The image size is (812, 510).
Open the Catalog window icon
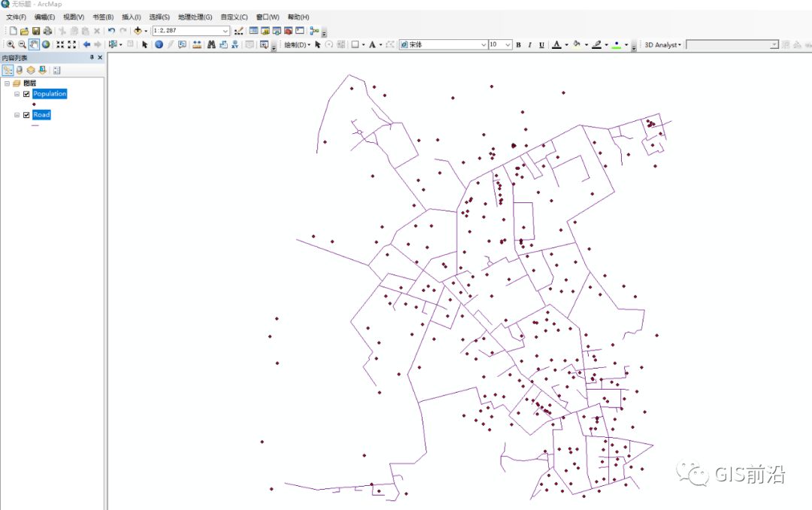pos(265,31)
